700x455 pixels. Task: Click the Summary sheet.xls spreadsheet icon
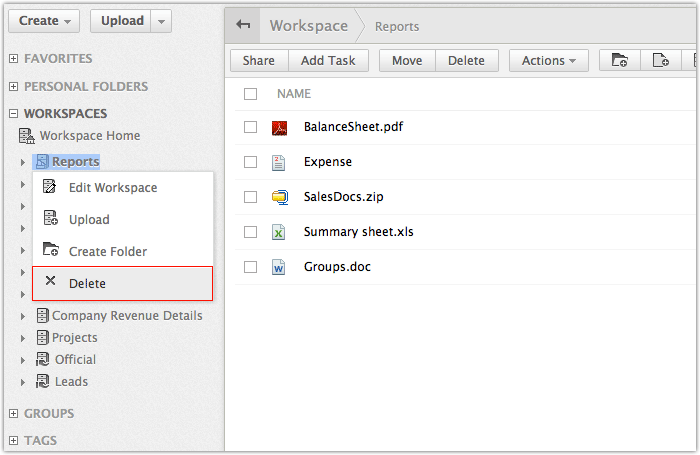click(x=280, y=232)
